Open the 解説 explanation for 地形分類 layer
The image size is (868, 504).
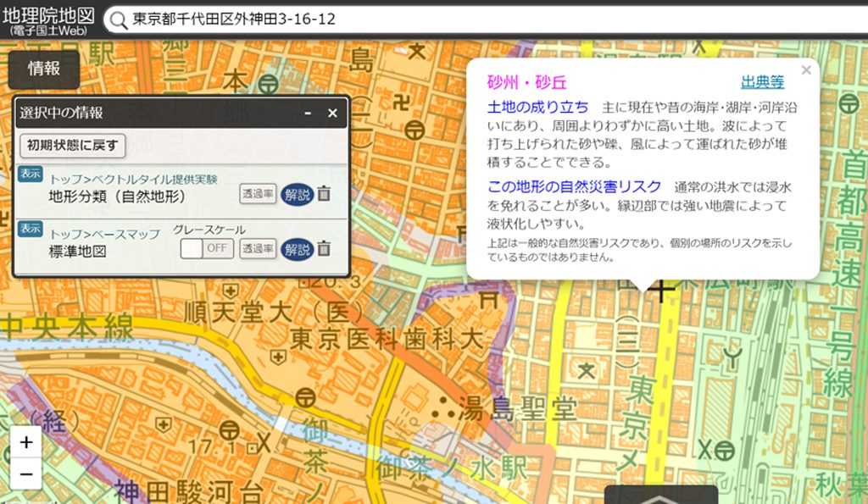point(296,194)
